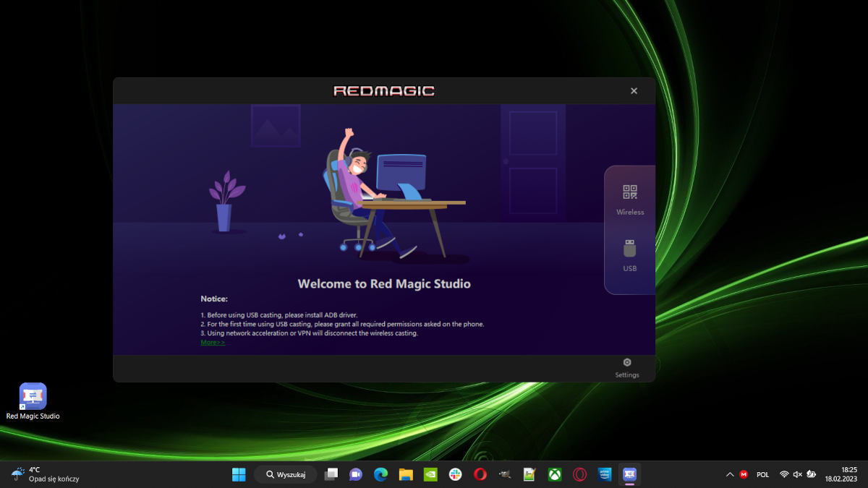Image resolution: width=868 pixels, height=488 pixels.
Task: Toggle the muted speaker volume icon
Action: 797,474
